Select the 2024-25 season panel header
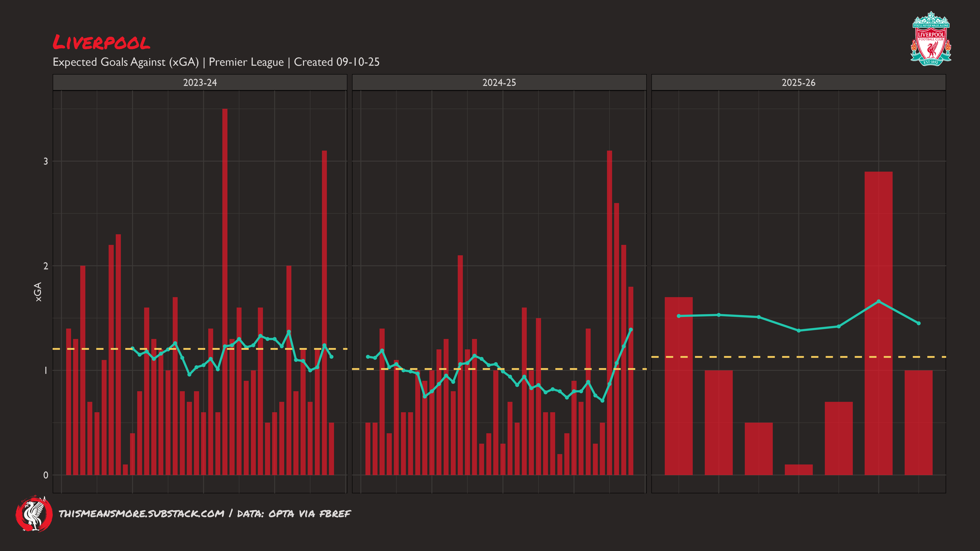This screenshot has height=551, width=980. click(x=499, y=82)
